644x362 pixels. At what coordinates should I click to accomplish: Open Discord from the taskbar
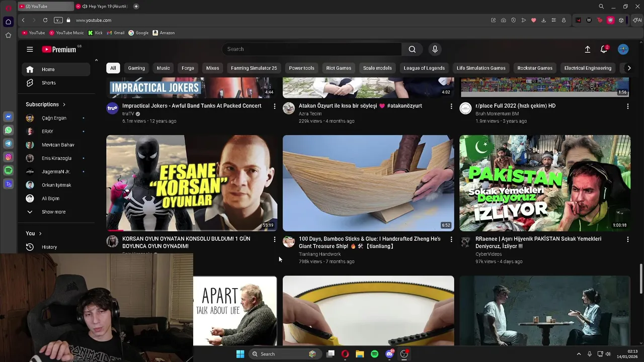[389, 354]
